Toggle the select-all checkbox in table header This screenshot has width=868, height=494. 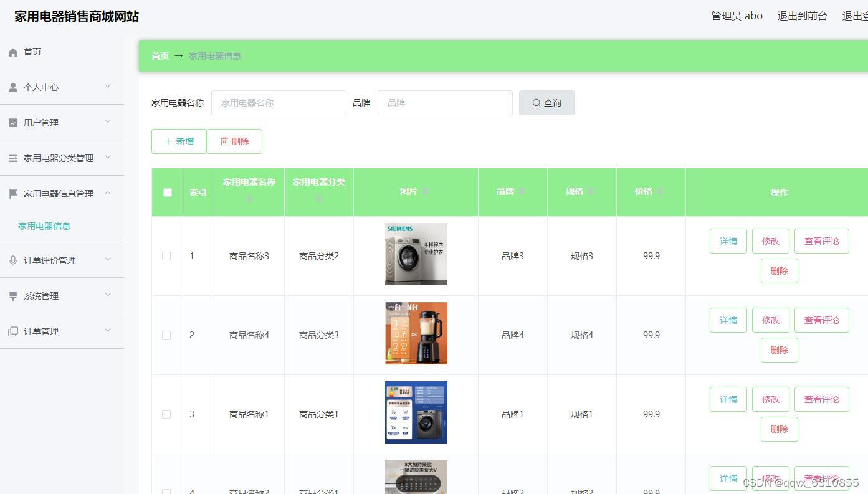pyautogui.click(x=168, y=192)
